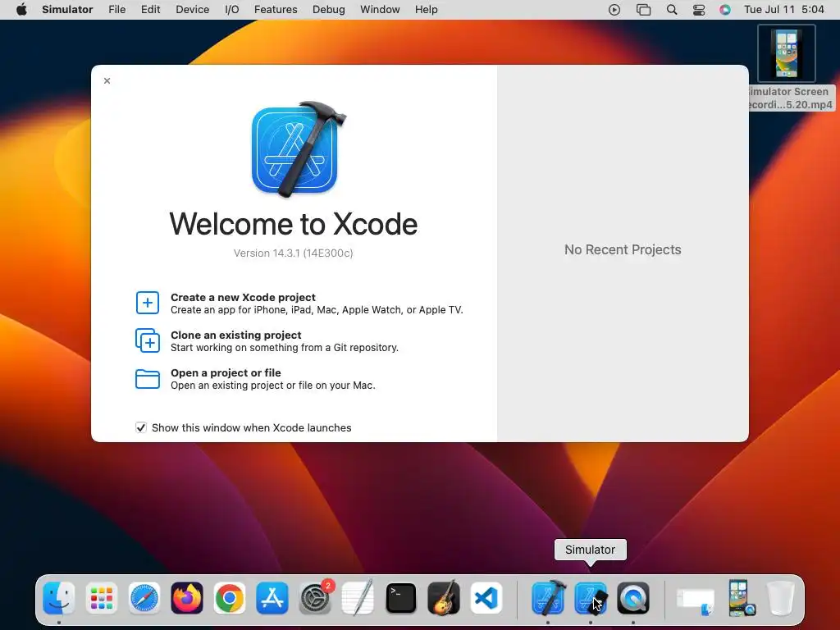
Task: Click the Version 14.3.1 text
Action: coord(293,253)
